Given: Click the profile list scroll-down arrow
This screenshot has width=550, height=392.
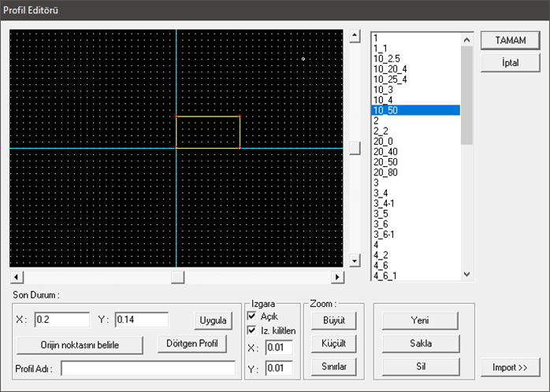Looking at the screenshot, I should coord(466,274).
